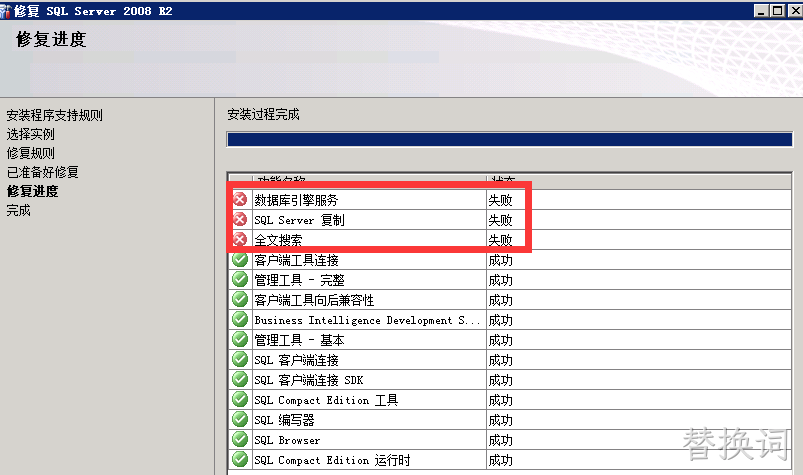Click the success icon beside SQL Browser
The image size is (803, 475).
click(x=240, y=439)
